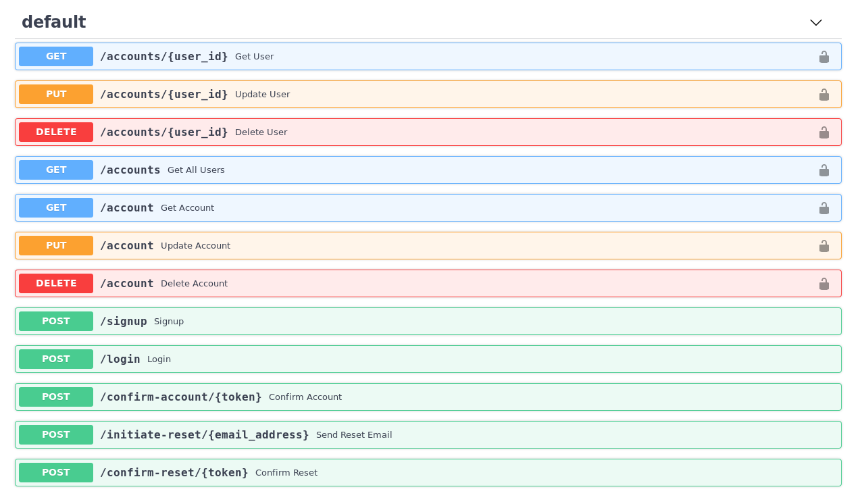The height and width of the screenshot is (504, 862).
Task: Click the lock icon on Update User
Action: (824, 95)
